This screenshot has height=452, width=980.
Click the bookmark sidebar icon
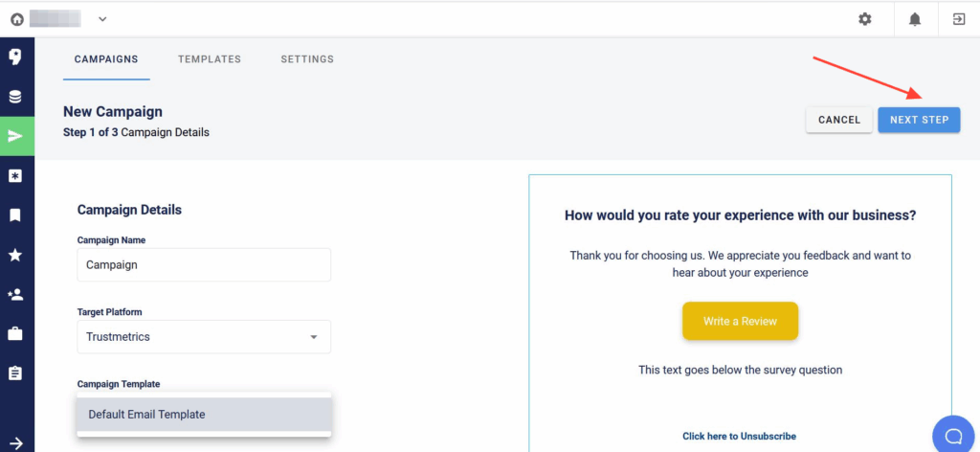tap(15, 215)
